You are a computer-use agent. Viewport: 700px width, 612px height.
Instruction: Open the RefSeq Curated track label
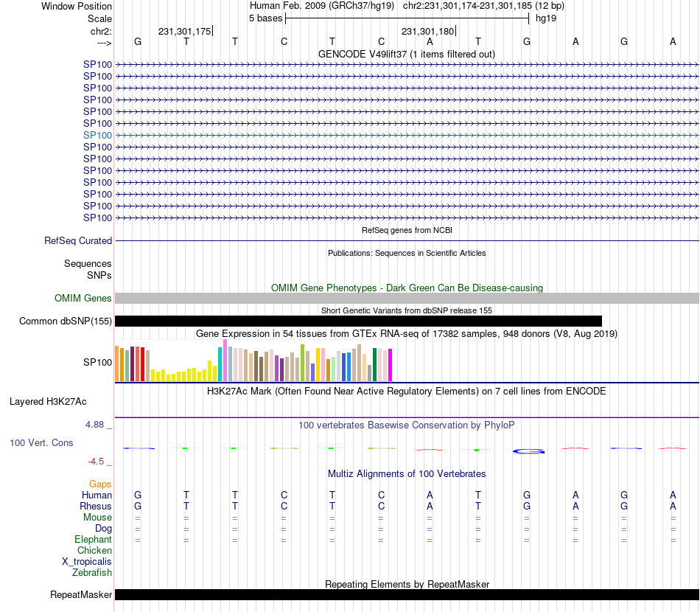[78, 241]
